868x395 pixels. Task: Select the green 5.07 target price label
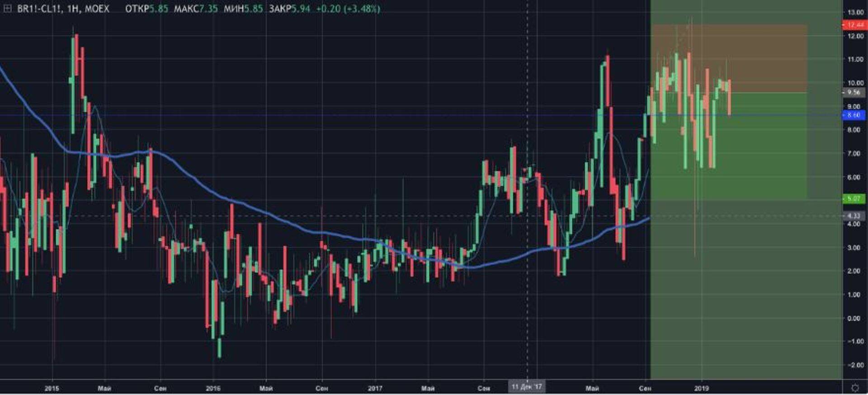(x=854, y=198)
